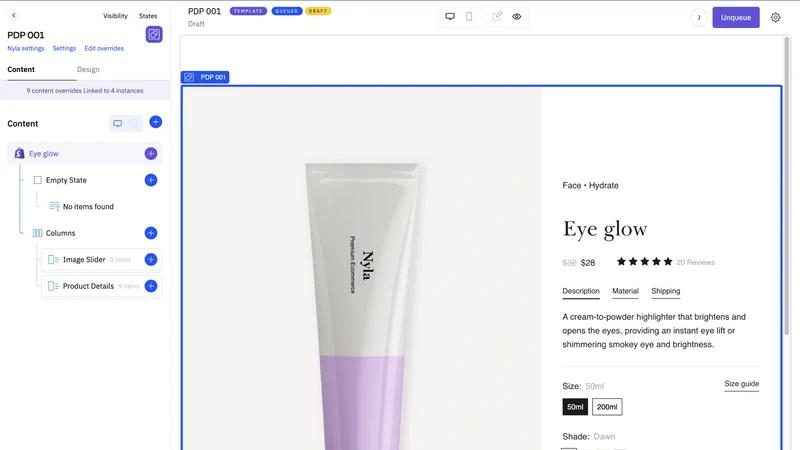Click the text icon beside No items found

click(54, 206)
